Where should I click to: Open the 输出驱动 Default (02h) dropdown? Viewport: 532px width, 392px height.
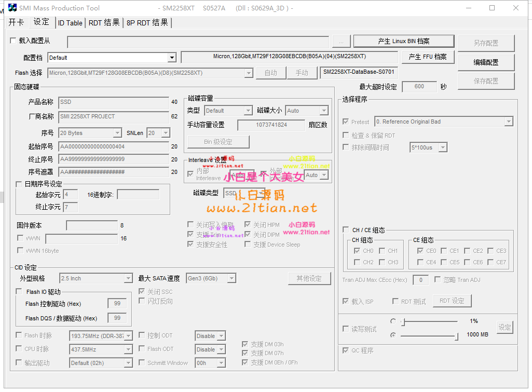pos(128,363)
